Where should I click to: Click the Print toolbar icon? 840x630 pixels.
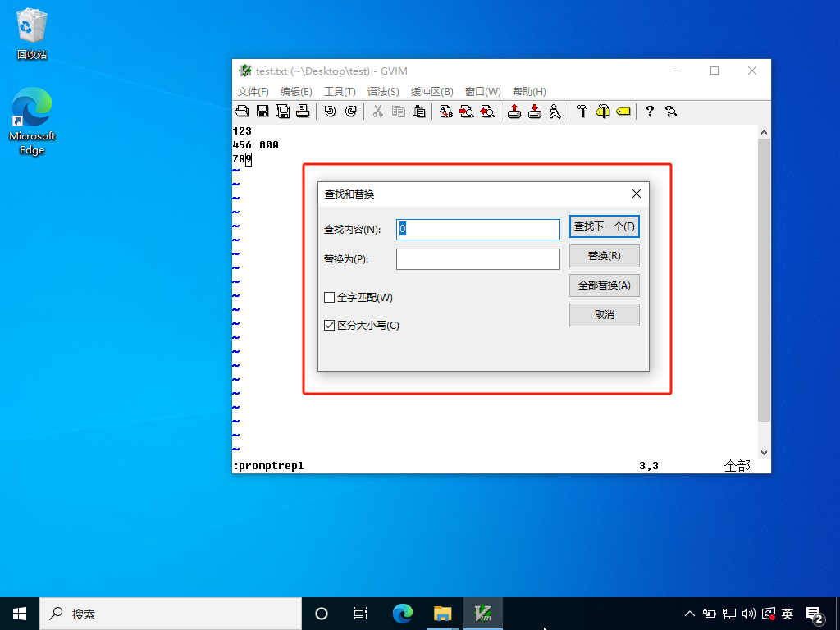click(x=303, y=112)
